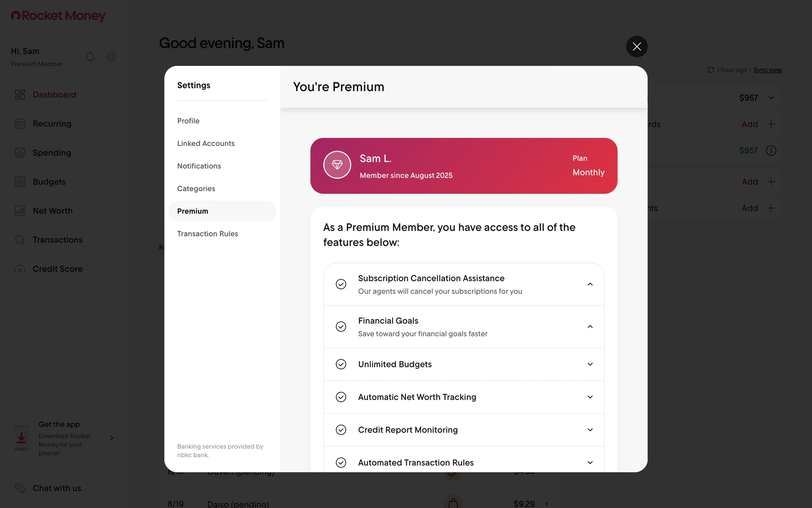Click the Recurring calendar icon
The width and height of the screenshot is (812, 508).
20,124
